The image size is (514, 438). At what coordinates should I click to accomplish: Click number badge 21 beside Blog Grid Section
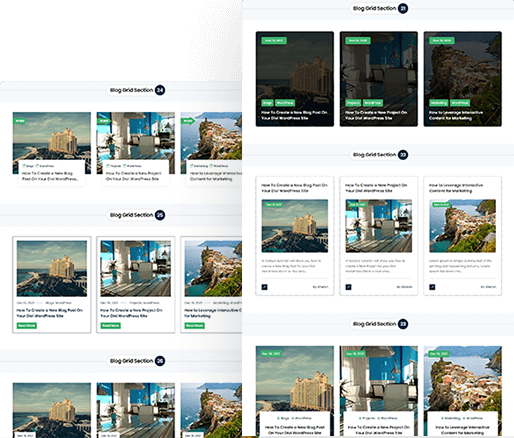click(x=403, y=8)
